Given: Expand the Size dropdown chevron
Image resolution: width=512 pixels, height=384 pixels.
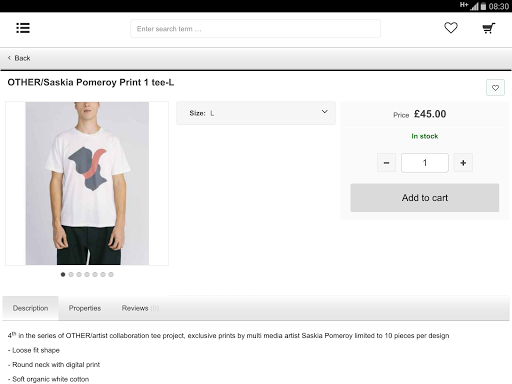Looking at the screenshot, I should 324,112.
